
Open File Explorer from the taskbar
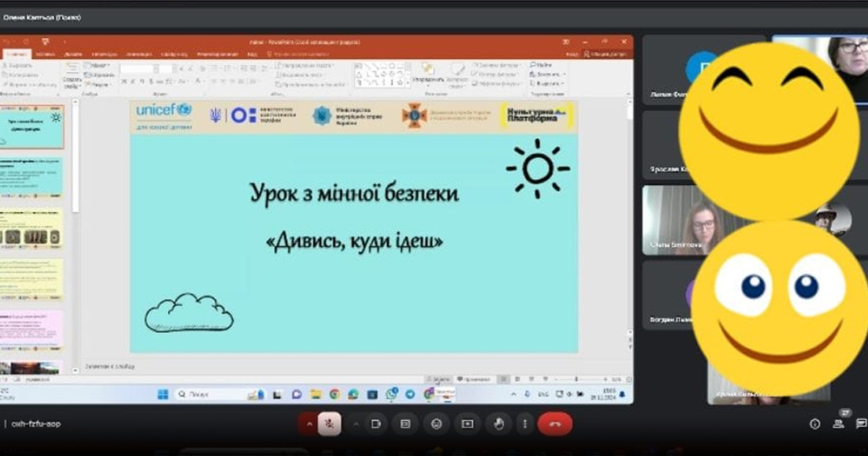point(315,394)
